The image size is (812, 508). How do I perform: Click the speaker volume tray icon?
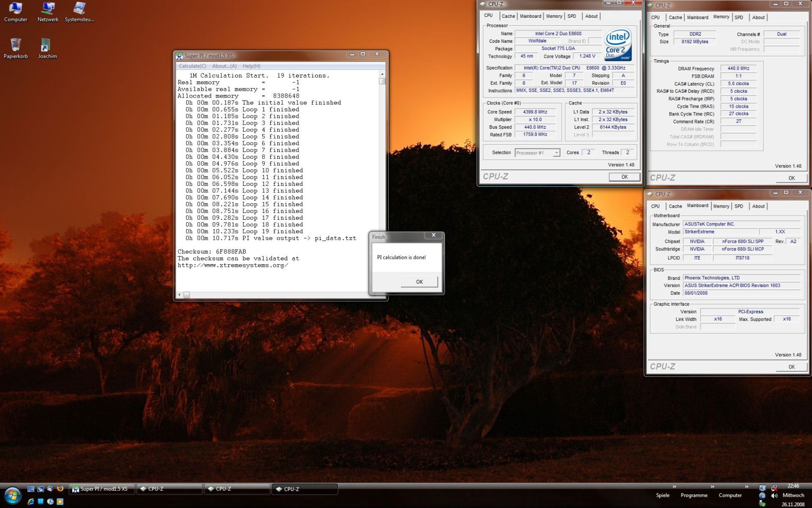pos(775,496)
